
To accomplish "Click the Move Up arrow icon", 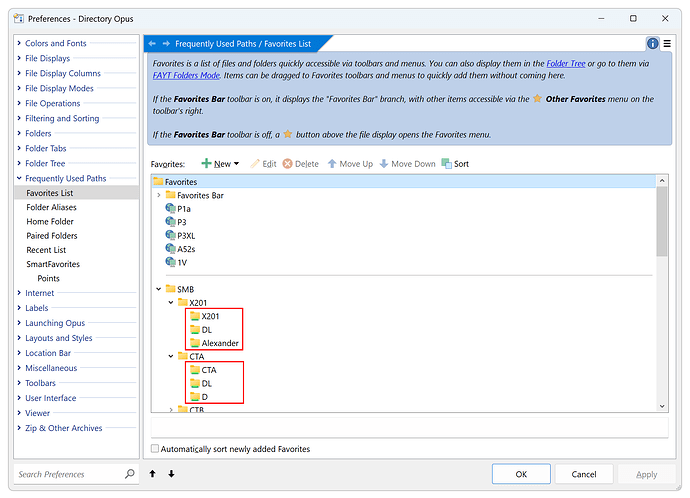I will coord(332,164).
